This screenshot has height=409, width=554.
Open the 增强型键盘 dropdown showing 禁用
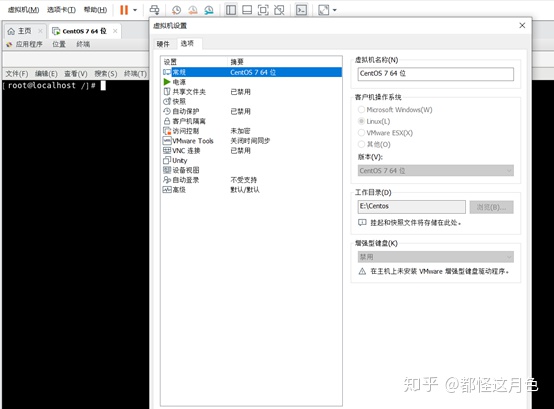pyautogui.click(x=435, y=257)
